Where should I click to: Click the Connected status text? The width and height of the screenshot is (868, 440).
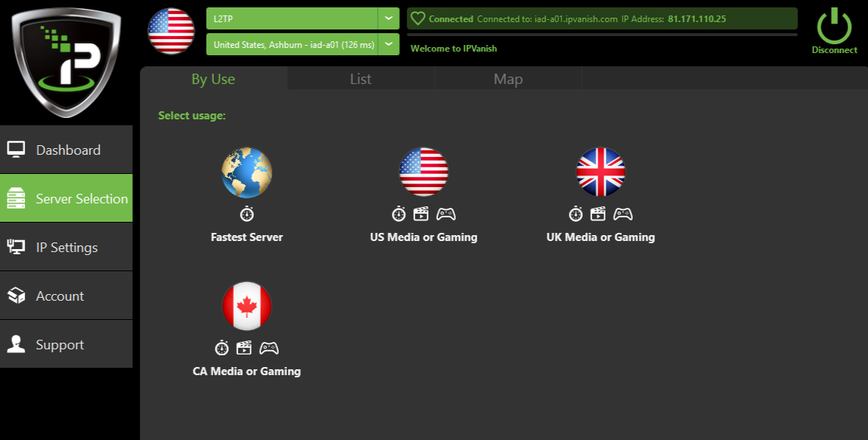click(451, 19)
